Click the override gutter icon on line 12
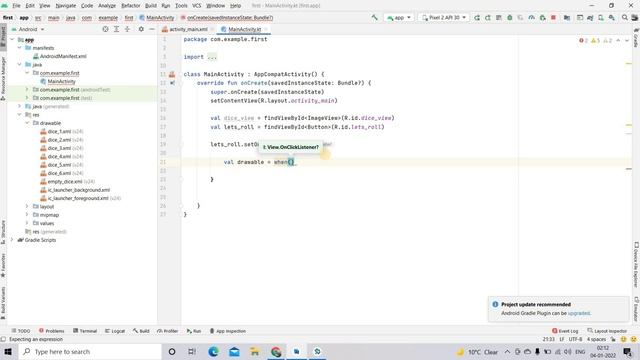Screen dimensions: 640x360 pyautogui.click(x=172, y=83)
